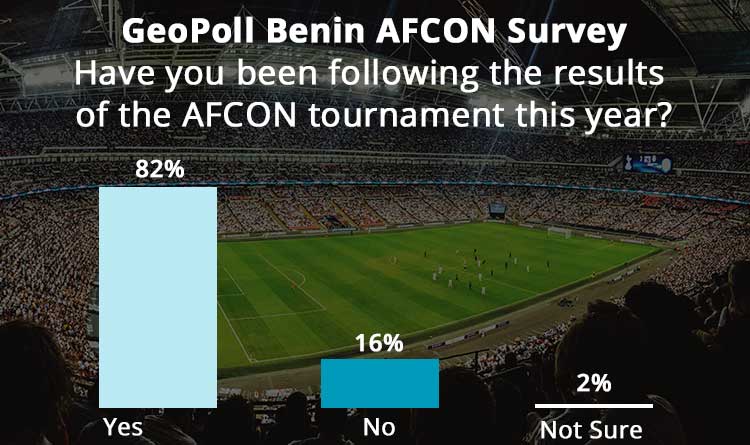
Task: Click the Yes axis label
Action: (x=123, y=429)
